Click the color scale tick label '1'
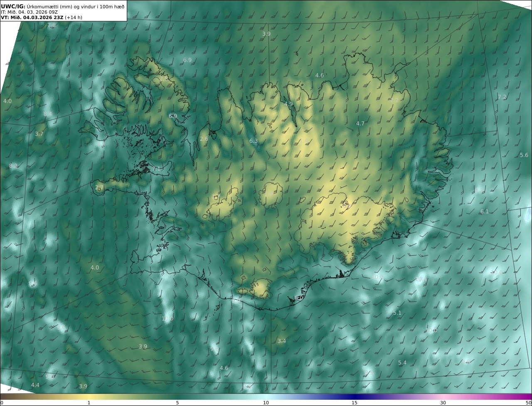This screenshot has height=406, width=532. [x=89, y=403]
